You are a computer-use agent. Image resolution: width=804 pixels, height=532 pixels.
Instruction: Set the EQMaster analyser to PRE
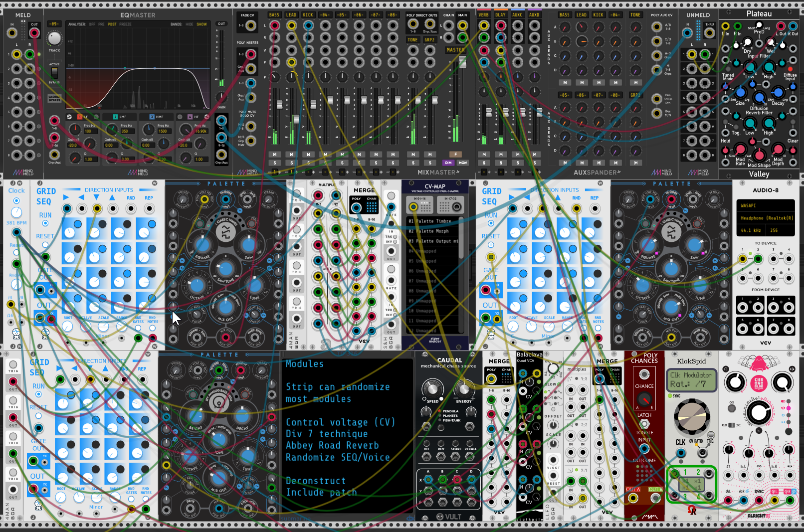click(101, 24)
